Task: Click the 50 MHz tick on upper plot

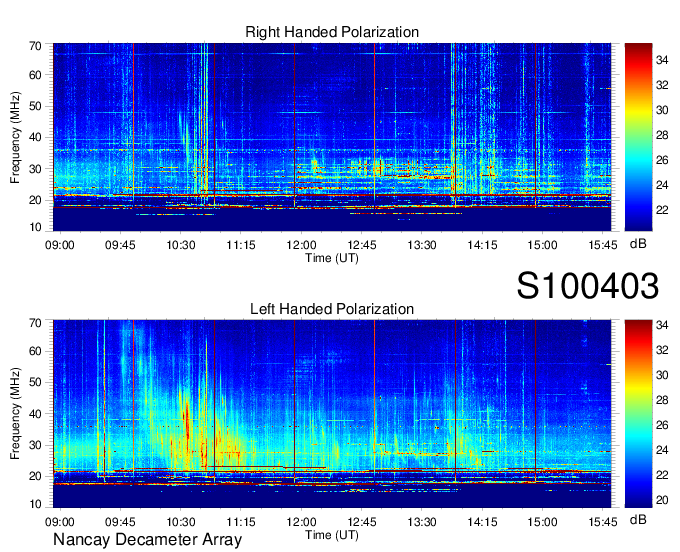Action: click(35, 107)
